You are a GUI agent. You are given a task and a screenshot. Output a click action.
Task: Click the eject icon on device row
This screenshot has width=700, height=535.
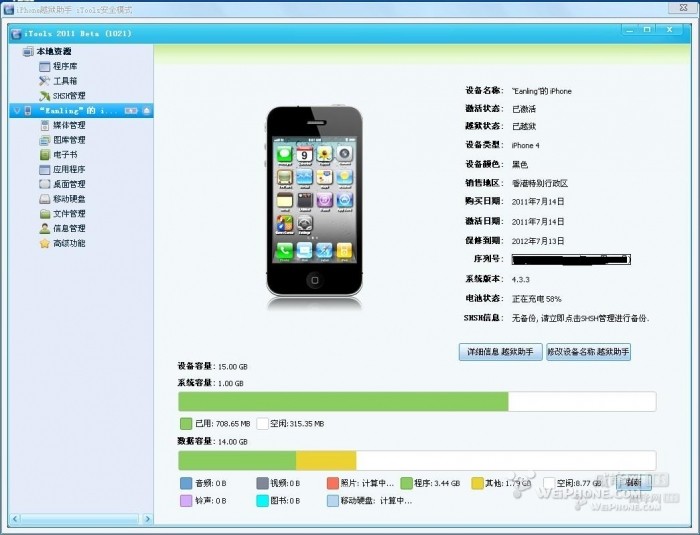pyautogui.click(x=146, y=111)
